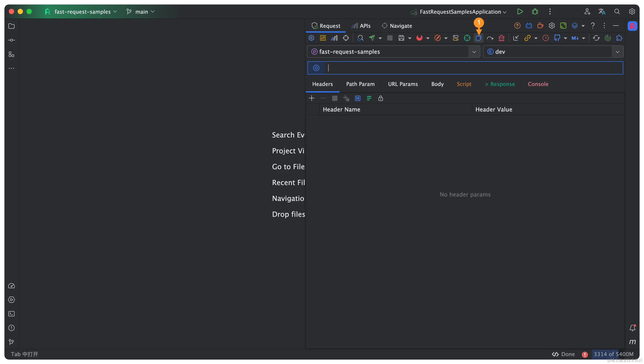Open history with red clock icon
Image resolution: width=644 pixels, height=364 pixels.
tap(545, 38)
